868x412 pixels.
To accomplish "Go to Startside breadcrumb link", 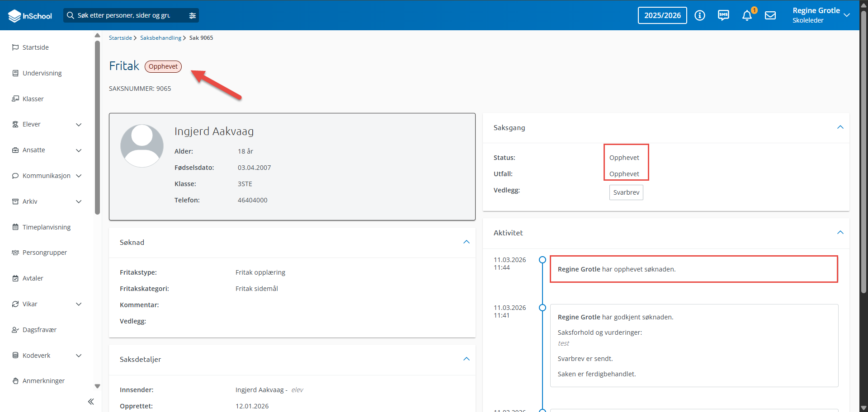I will click(x=120, y=38).
